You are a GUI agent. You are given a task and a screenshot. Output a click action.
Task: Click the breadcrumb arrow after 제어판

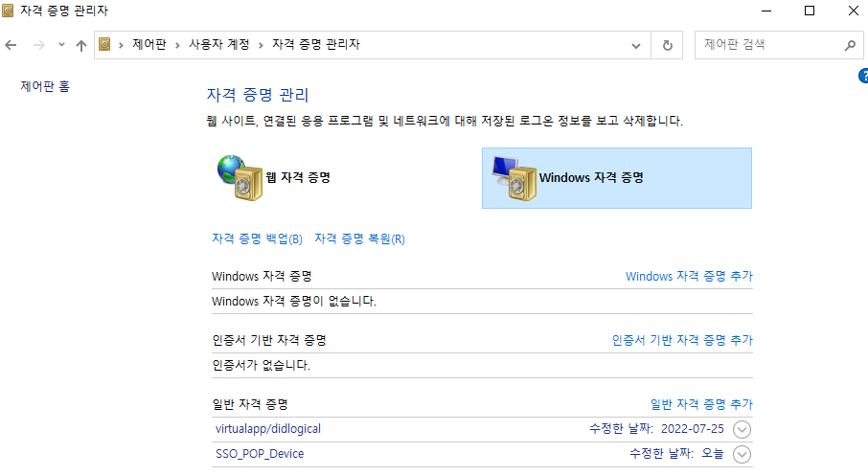click(x=177, y=45)
